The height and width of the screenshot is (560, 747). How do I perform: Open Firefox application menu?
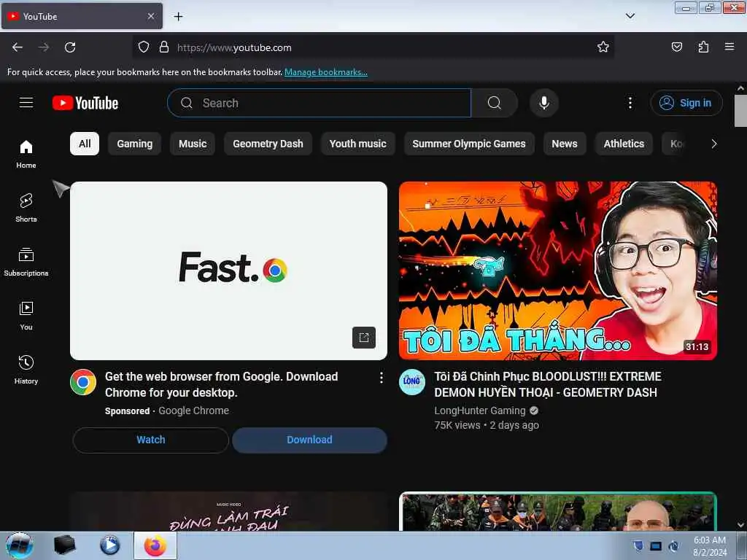[x=729, y=47]
